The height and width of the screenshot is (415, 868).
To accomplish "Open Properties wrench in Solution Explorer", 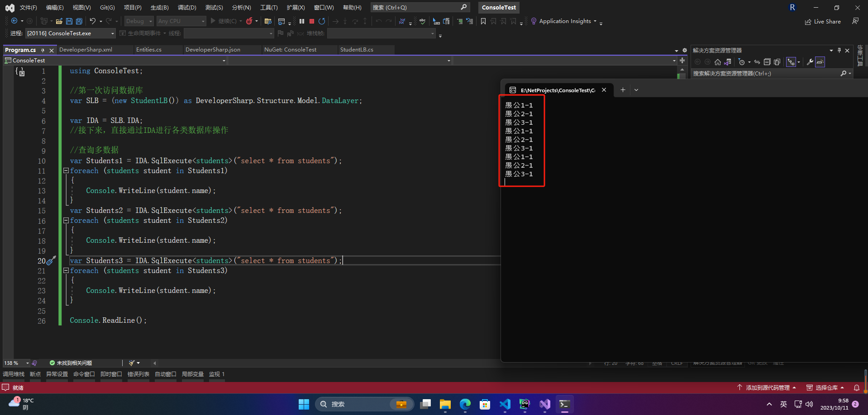I will 810,62.
